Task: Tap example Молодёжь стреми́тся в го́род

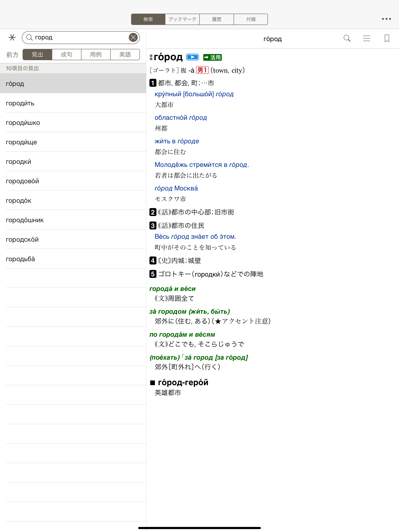Action: click(x=202, y=165)
